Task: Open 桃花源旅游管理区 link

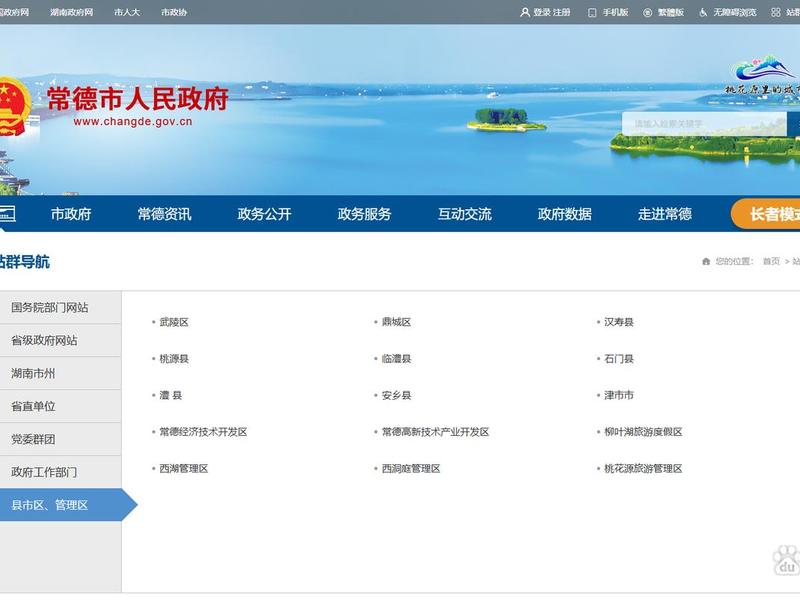Action: [643, 469]
